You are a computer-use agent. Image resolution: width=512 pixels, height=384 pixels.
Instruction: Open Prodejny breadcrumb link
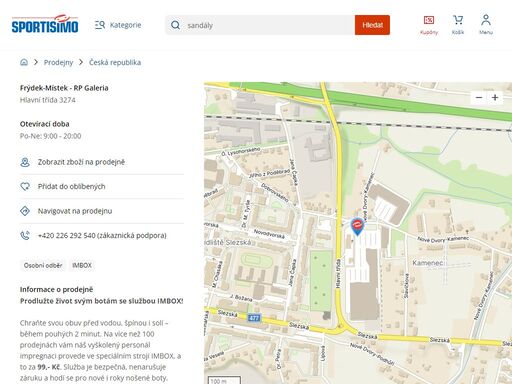[x=58, y=62]
